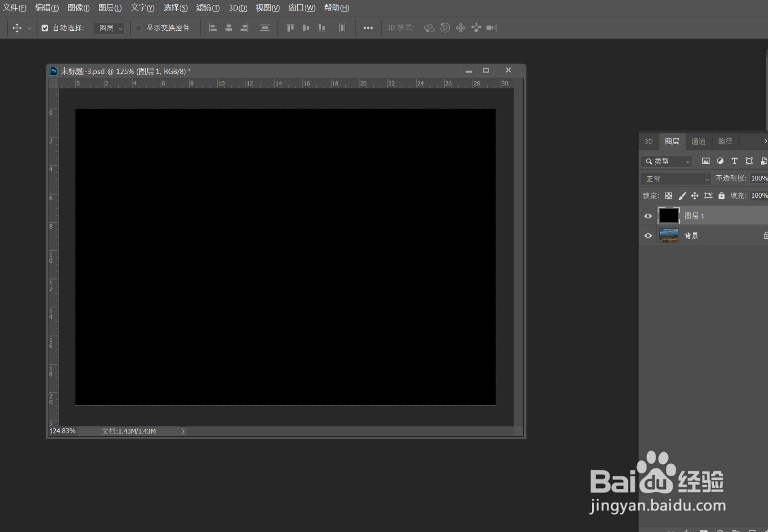The height and width of the screenshot is (532, 768).
Task: Hide the 背景 layer eye icon
Action: [648, 236]
